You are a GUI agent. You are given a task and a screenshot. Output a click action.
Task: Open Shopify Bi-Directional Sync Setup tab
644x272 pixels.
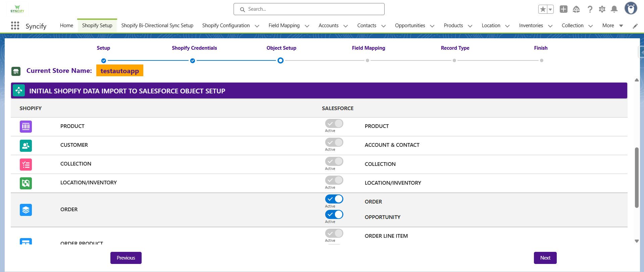click(157, 26)
